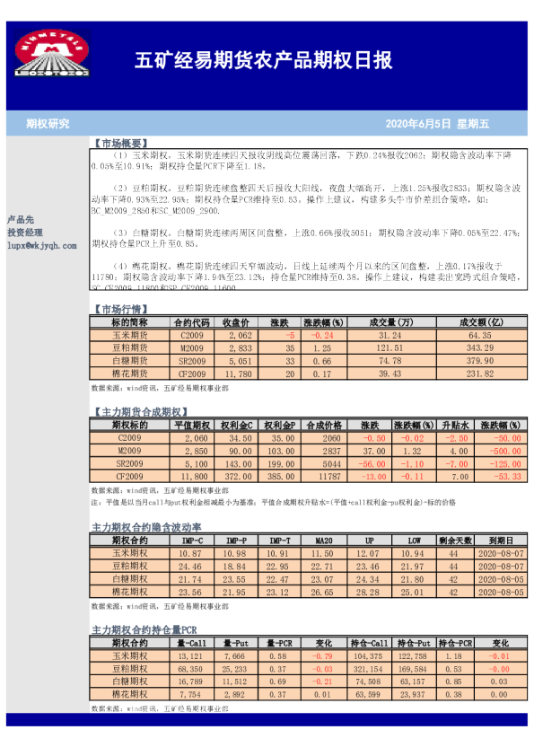The width and height of the screenshot is (534, 756).
Task: Click the LOW cell 21.97
Action: coord(414,566)
